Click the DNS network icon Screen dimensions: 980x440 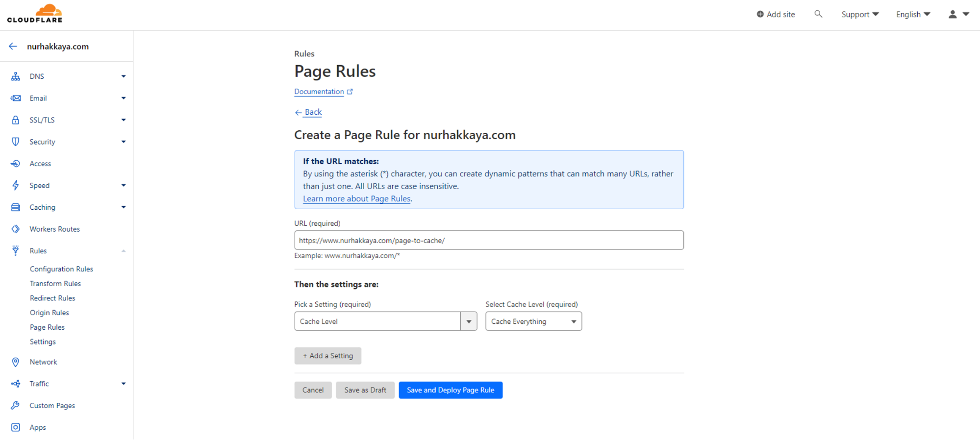coord(16,76)
